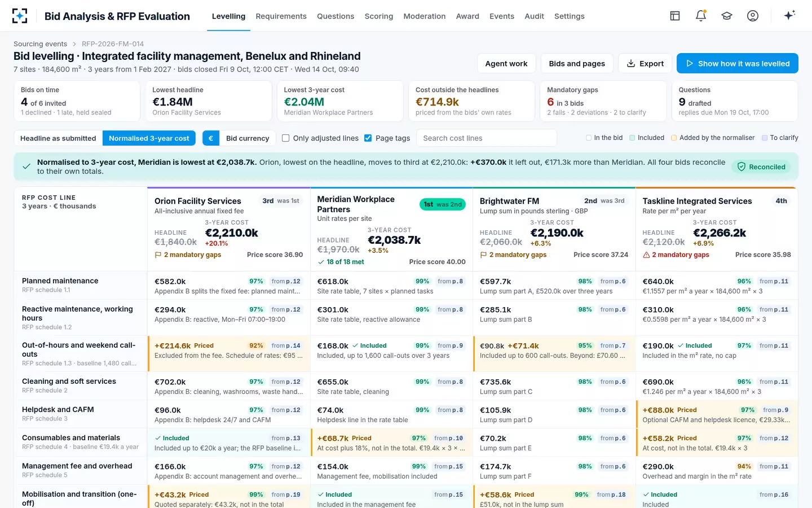Focus the "Search cost lines" field
Image resolution: width=812 pixels, height=508 pixels.
tap(486, 138)
